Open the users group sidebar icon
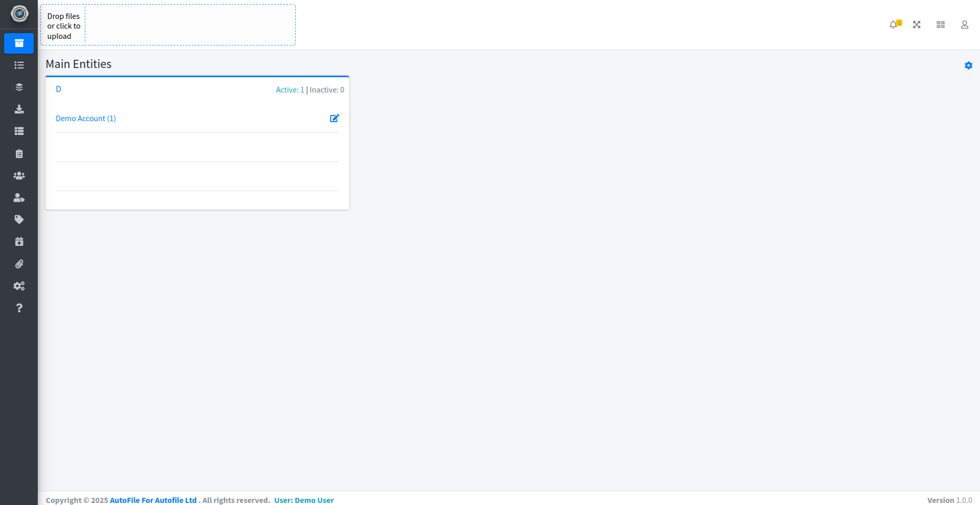Image resolution: width=980 pixels, height=505 pixels. (19, 176)
